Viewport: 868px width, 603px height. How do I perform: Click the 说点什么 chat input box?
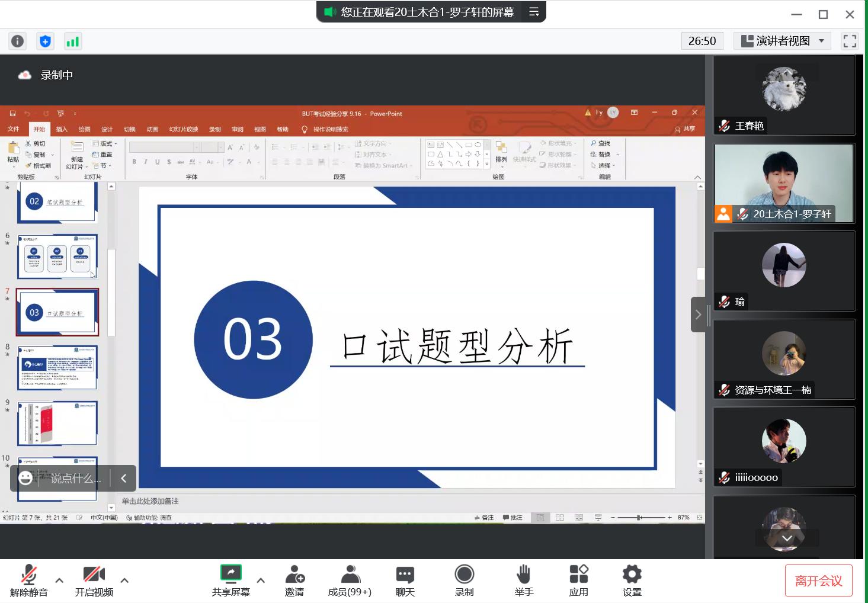click(75, 478)
